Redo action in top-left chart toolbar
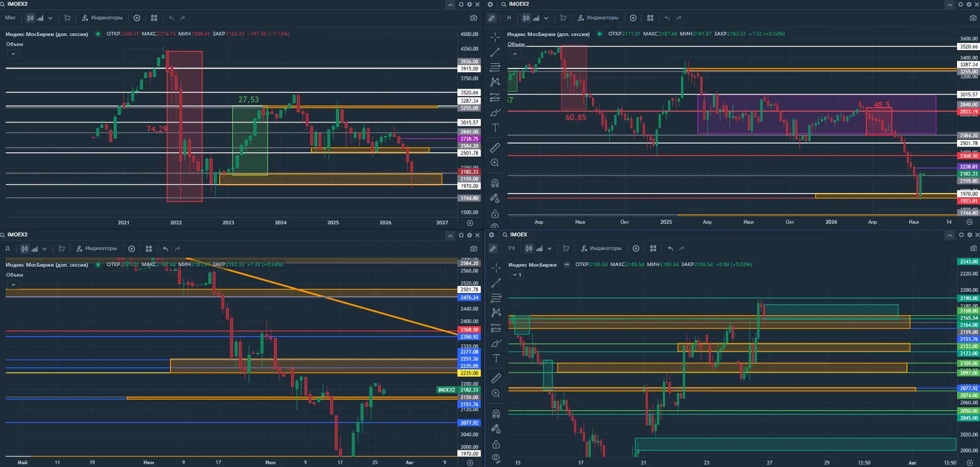 point(183,18)
